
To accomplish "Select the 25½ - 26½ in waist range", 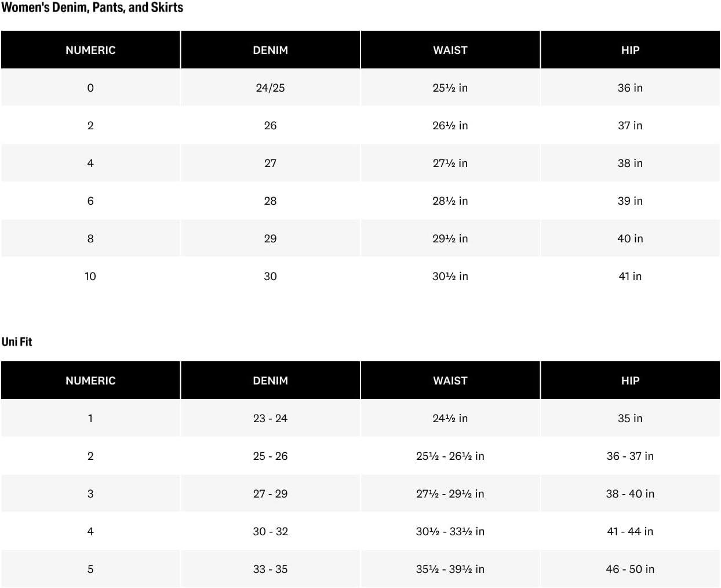I will pos(450,456).
